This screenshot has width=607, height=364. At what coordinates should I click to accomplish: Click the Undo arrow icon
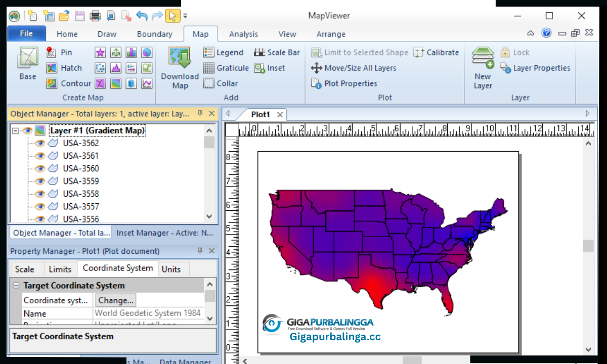142,16
